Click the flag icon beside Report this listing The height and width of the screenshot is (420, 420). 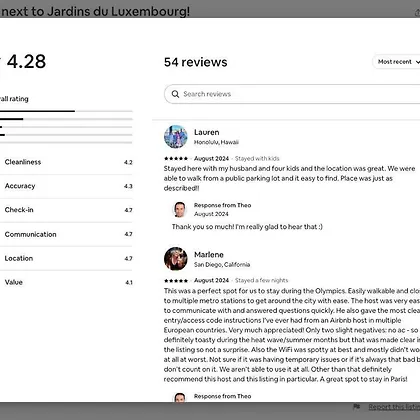(x=357, y=407)
